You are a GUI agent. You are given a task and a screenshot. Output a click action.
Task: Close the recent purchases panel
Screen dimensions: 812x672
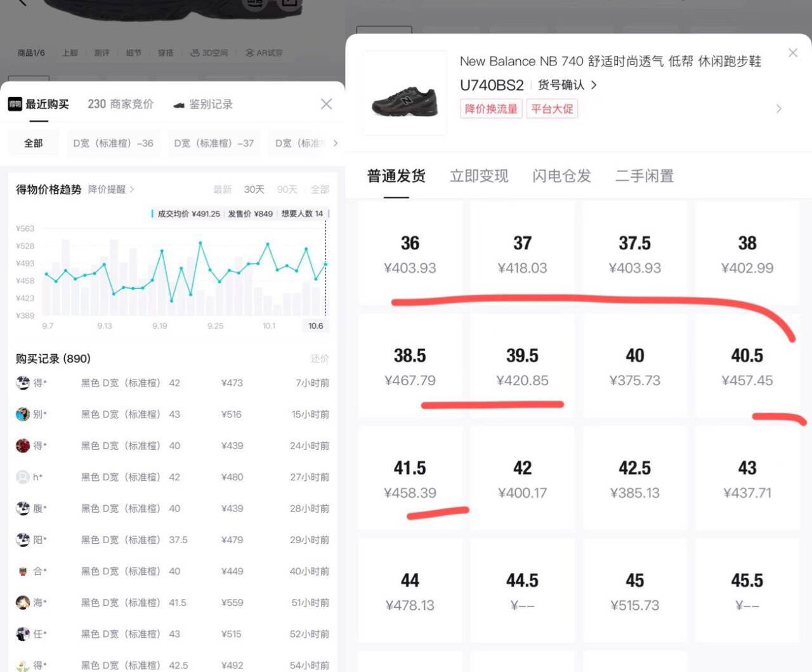(x=326, y=103)
